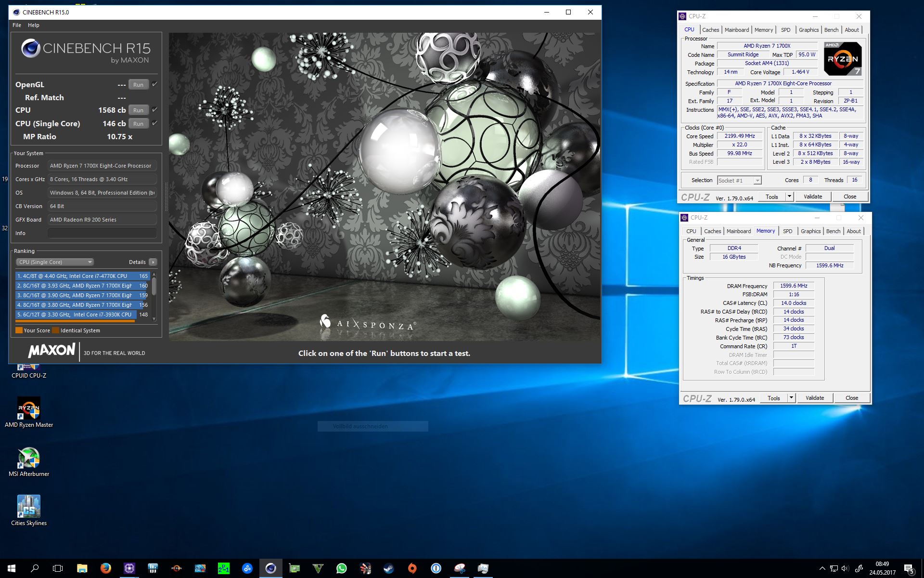Switch to Mainboard tab in upper CPU-Z

click(736, 30)
